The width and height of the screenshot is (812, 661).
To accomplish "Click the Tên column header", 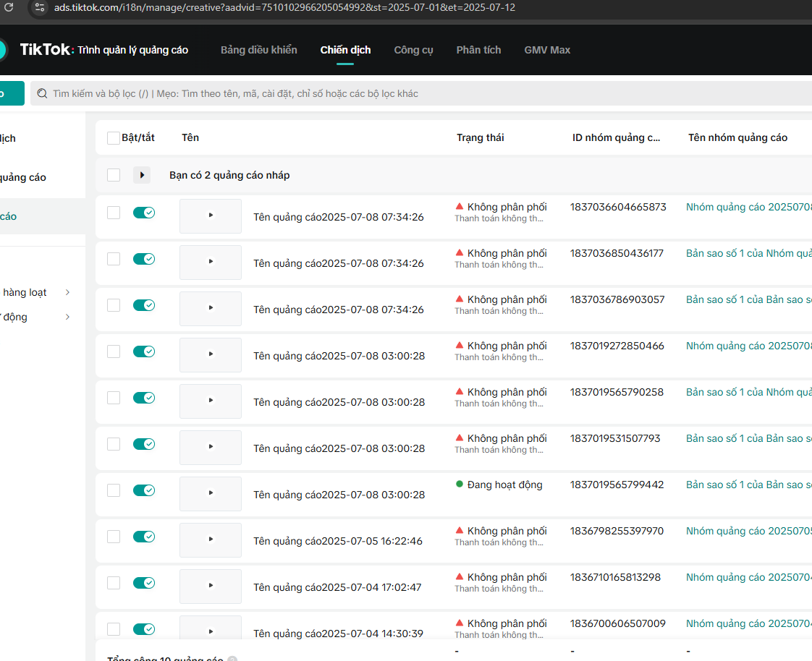I will (x=190, y=137).
